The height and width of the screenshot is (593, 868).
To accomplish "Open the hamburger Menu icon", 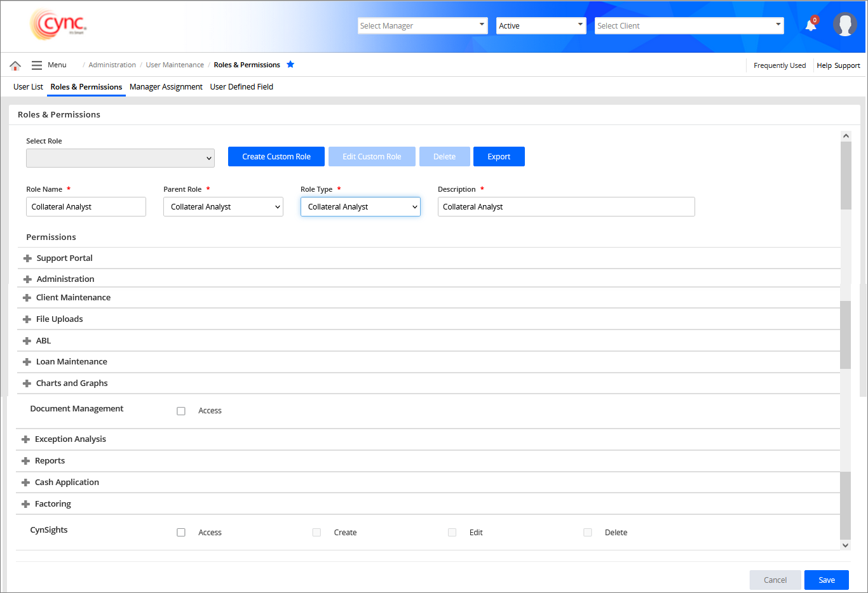I will [37, 65].
